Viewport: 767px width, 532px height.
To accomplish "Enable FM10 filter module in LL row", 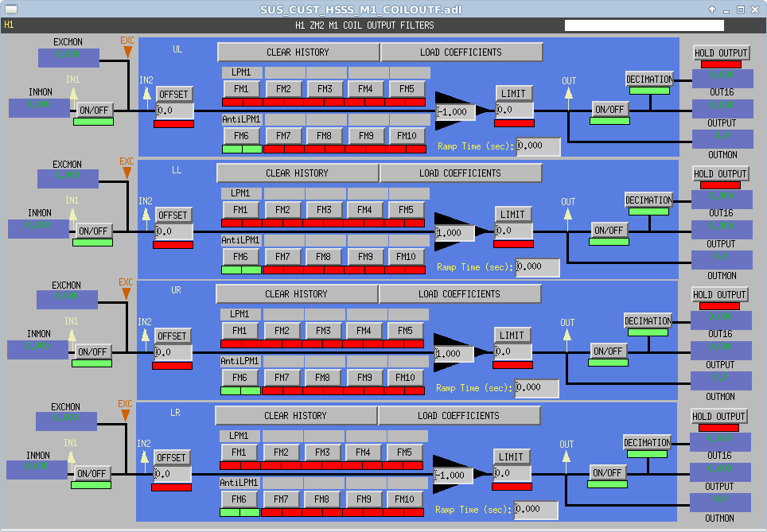I will click(406, 257).
